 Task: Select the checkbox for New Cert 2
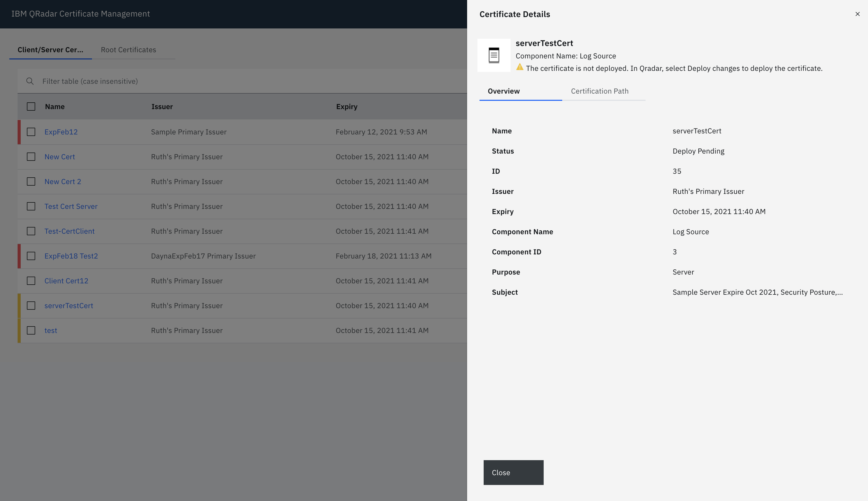[31, 182]
